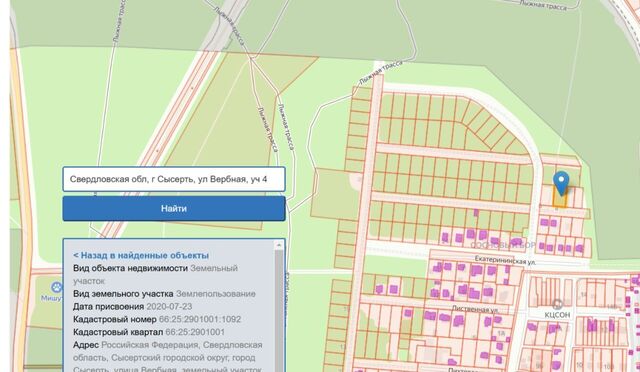Open the КЦСОН place icon on map
The width and height of the screenshot is (640, 372).
(557, 304)
